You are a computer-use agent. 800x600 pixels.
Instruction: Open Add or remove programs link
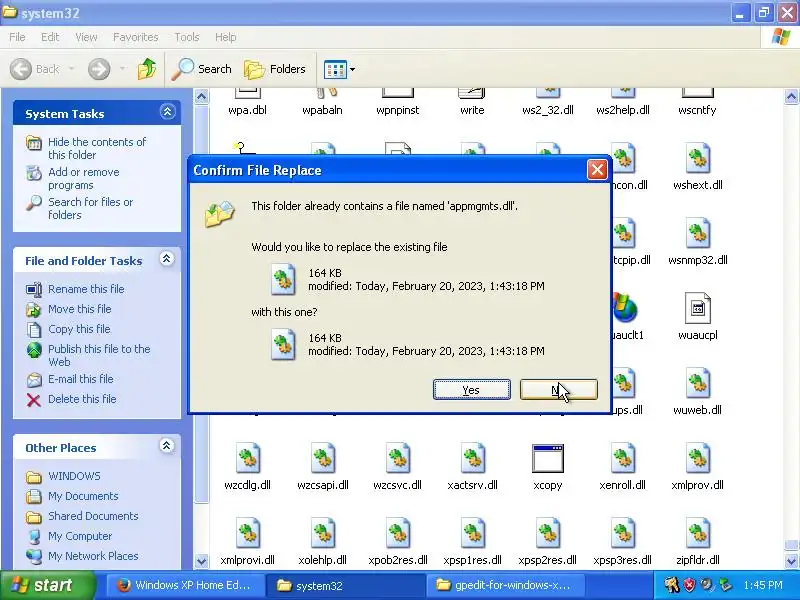pos(84,179)
